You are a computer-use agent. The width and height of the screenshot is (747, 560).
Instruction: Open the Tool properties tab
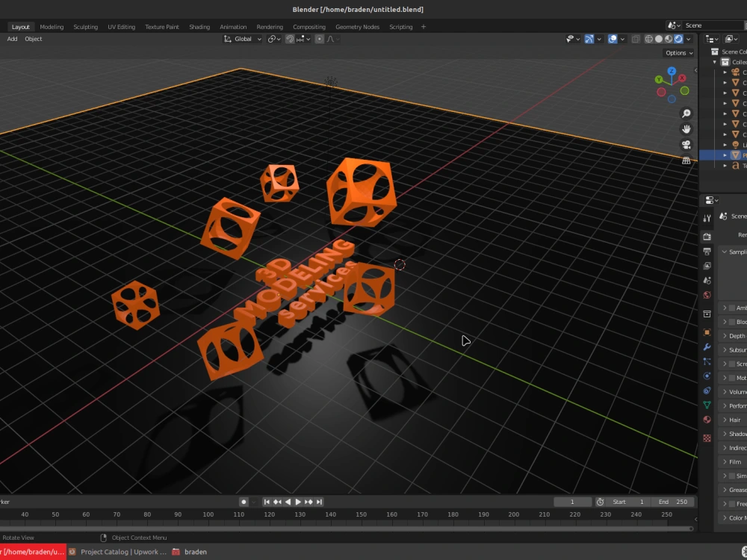[x=707, y=218]
